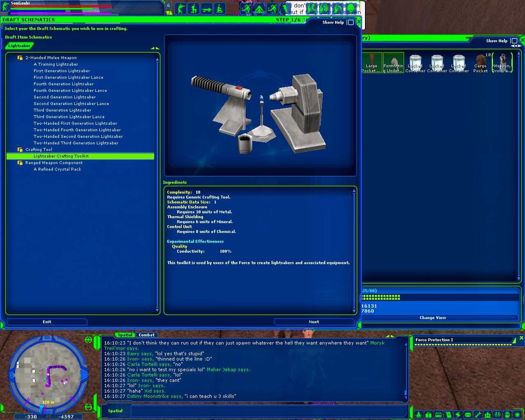
Task: Toggle Show Help checkbox in inventory window
Action: click(514, 41)
